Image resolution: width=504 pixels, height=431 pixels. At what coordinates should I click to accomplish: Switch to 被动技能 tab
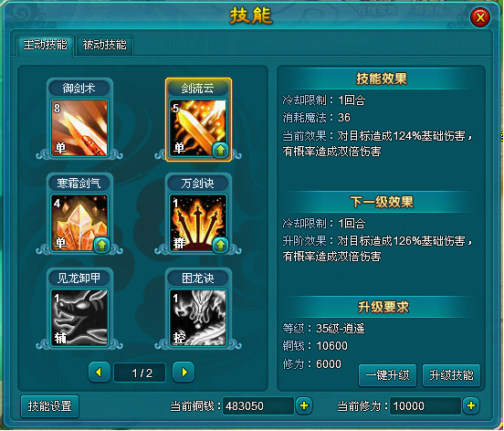point(104,46)
